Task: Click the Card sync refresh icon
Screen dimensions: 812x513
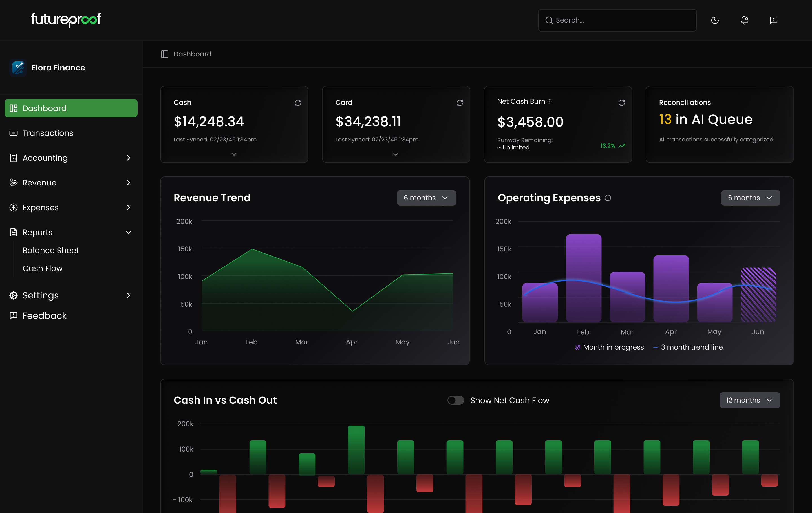Action: coord(460,103)
